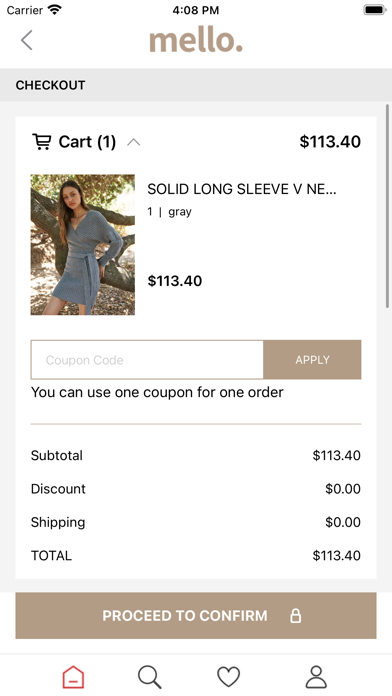392x696 pixels.
Task: Tap the cart total $113.40 in the header
Action: 330,142
